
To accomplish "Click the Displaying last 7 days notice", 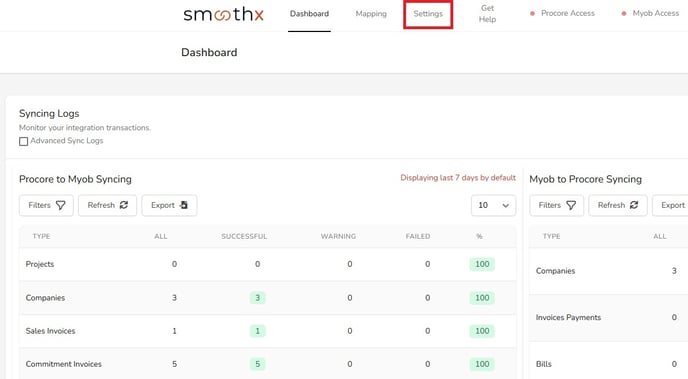I will click(x=458, y=178).
